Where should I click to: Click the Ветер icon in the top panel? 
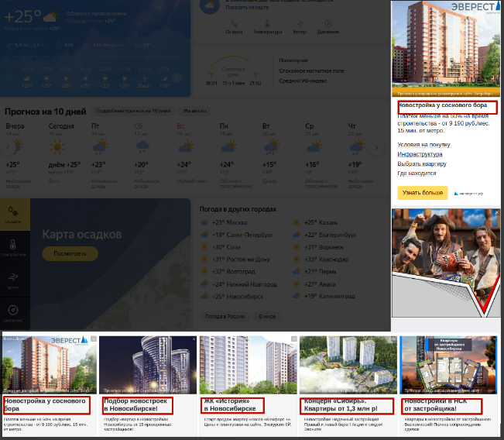[300, 24]
